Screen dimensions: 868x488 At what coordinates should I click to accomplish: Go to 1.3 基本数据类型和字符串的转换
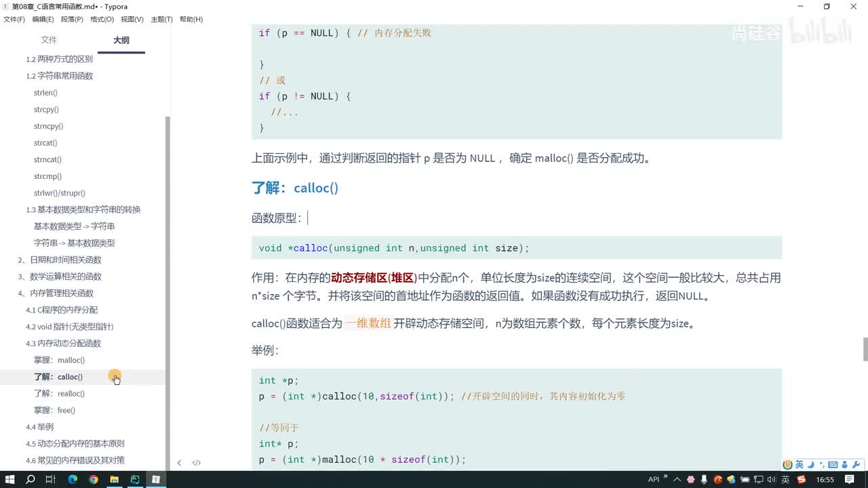[x=83, y=209]
